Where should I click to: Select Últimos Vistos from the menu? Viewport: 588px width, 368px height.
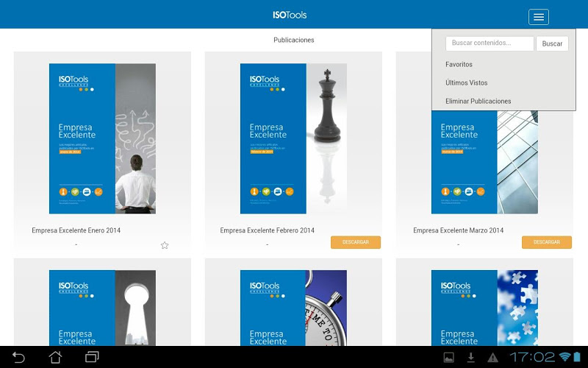point(466,82)
